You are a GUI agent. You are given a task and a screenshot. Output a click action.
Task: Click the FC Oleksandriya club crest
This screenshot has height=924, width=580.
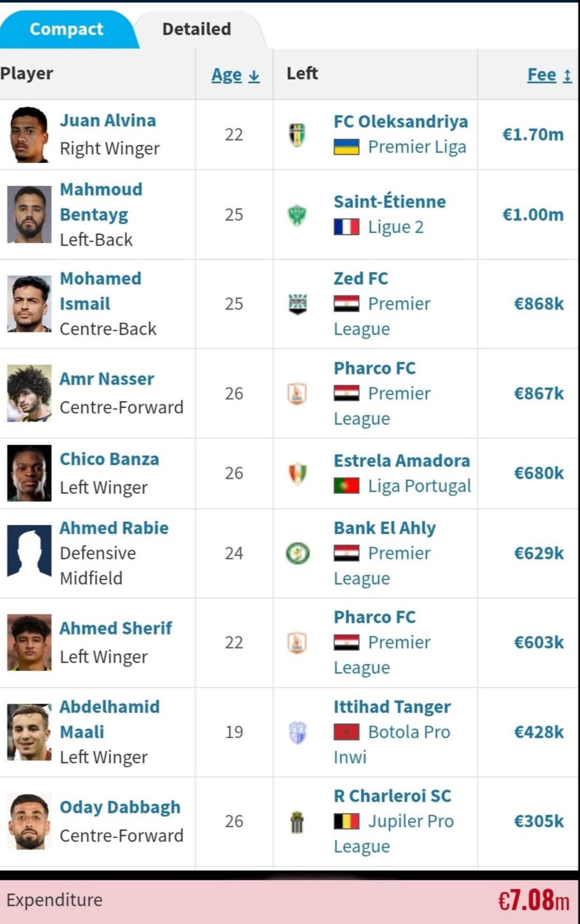[x=297, y=134]
